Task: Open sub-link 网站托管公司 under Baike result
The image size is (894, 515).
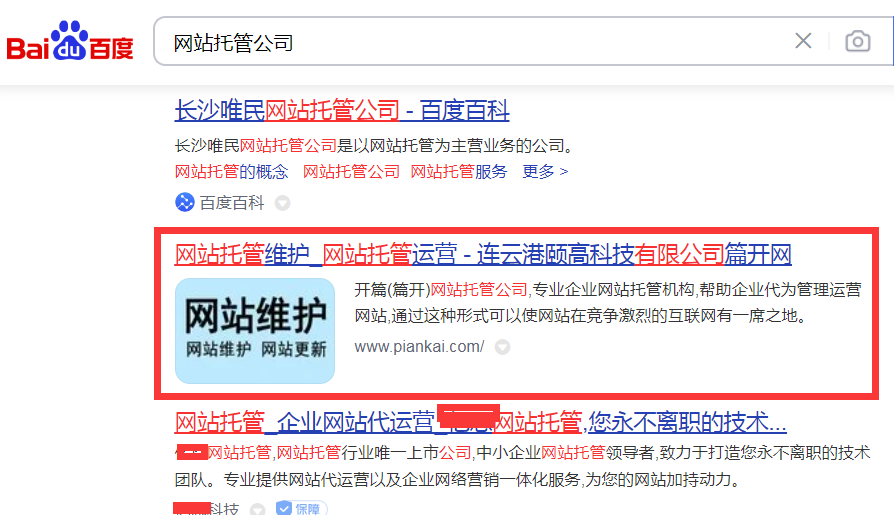Action: coord(351,171)
